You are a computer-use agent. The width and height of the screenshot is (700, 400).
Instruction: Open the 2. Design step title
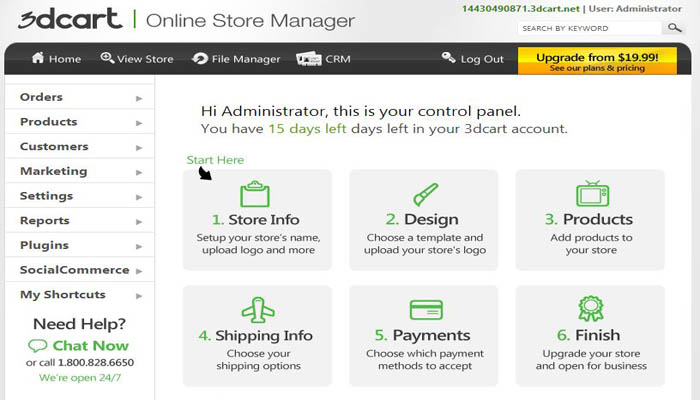pos(422,220)
